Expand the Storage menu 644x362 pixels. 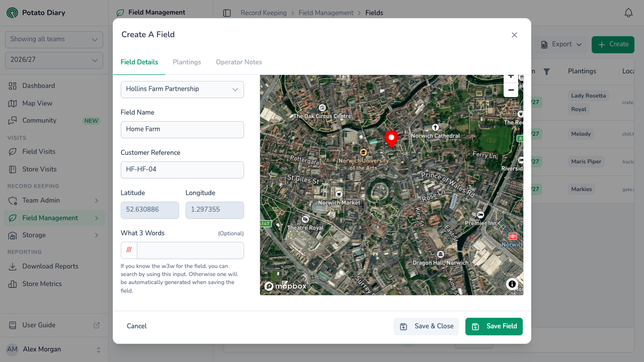pos(54,235)
